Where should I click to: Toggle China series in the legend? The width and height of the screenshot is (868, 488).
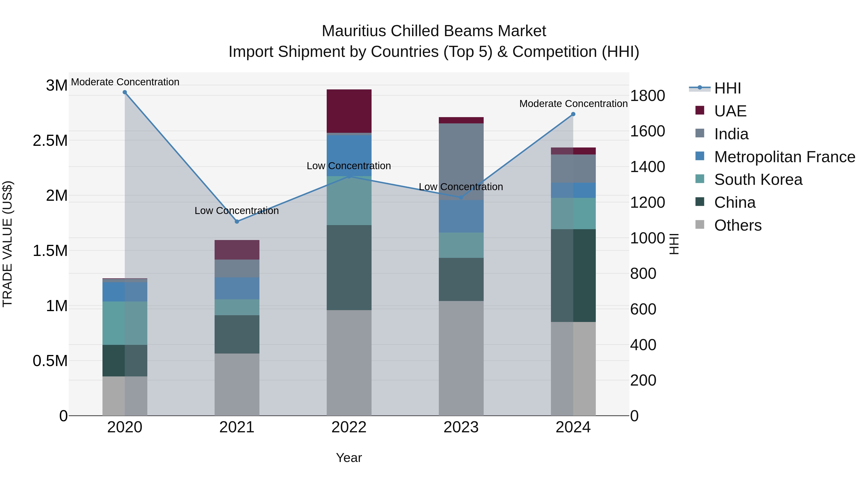(726, 202)
